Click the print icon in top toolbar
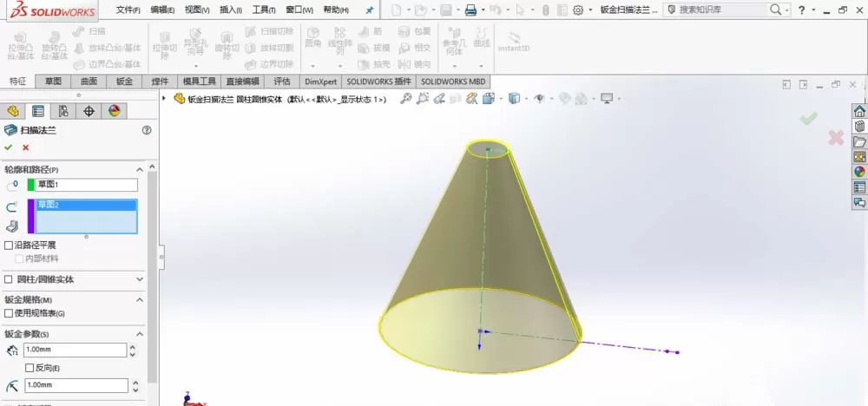Viewport: 868px width, 406px height. point(470,10)
